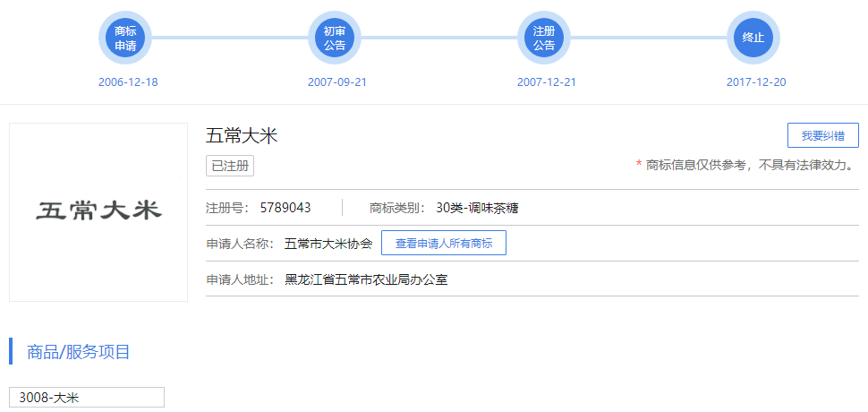Image resolution: width=868 pixels, height=412 pixels.
Task: Select the category value 30类-调味茶糖
Action: tap(477, 208)
